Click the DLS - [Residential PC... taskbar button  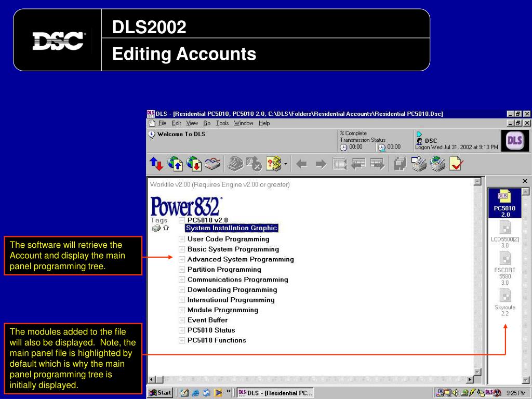click(275, 393)
